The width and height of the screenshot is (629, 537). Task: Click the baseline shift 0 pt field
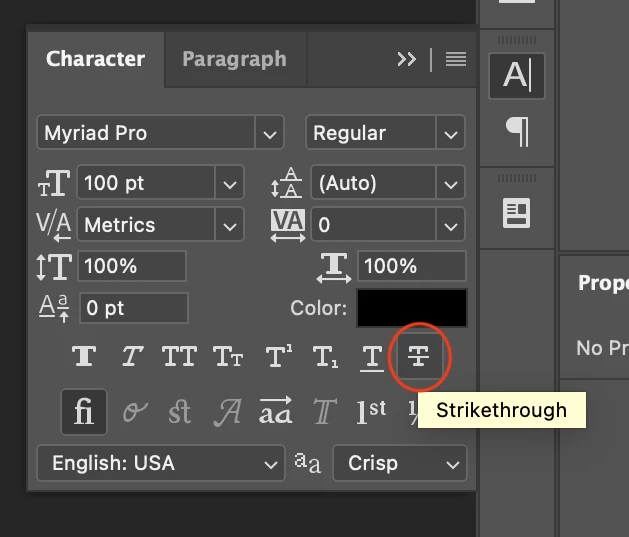pos(134,308)
